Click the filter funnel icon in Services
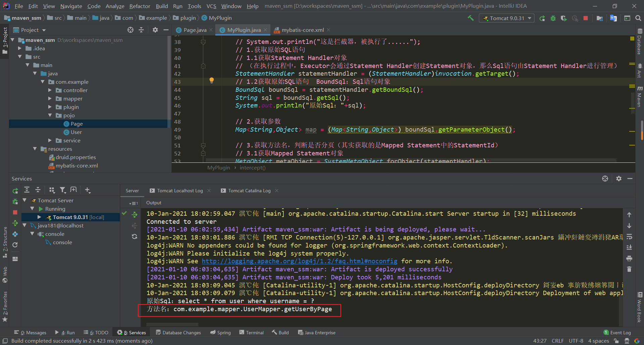Screen dimensions: 644x345 coord(63,190)
